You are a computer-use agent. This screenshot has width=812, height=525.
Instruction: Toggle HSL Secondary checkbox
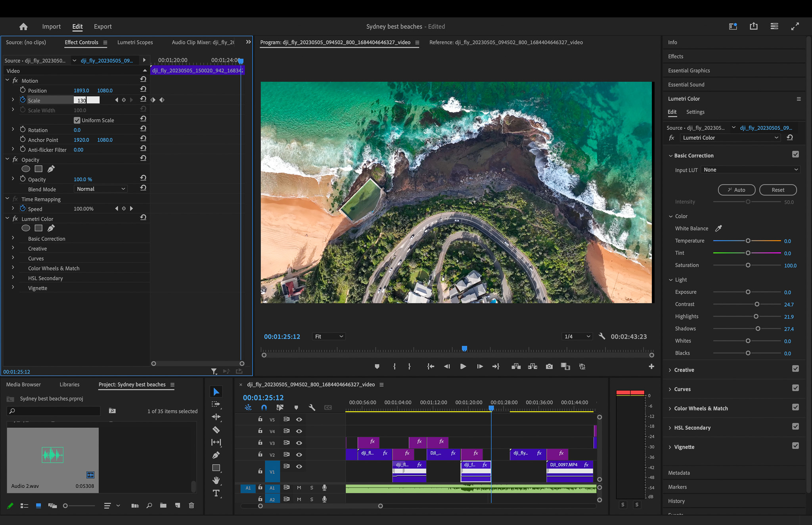point(795,427)
